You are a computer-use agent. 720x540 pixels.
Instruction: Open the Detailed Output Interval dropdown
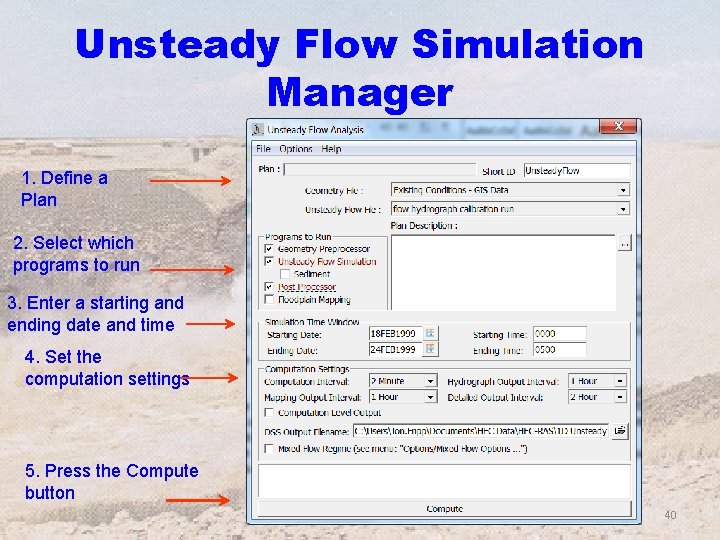tap(620, 397)
